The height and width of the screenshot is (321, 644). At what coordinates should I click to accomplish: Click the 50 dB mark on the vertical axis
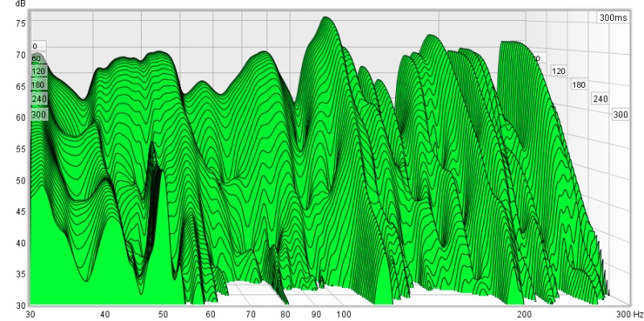(x=21, y=180)
